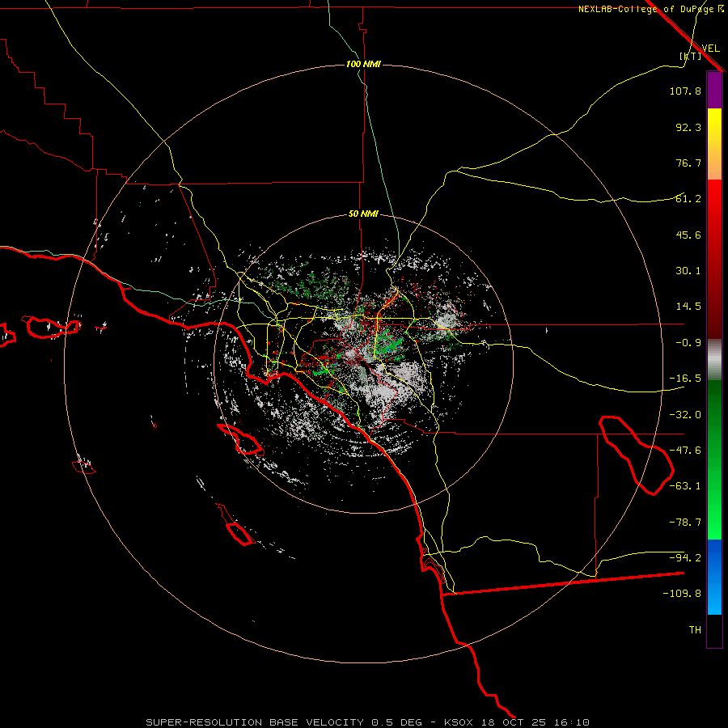This screenshot has width=728, height=728.
Task: Click the TH threshold label
Action: (695, 630)
